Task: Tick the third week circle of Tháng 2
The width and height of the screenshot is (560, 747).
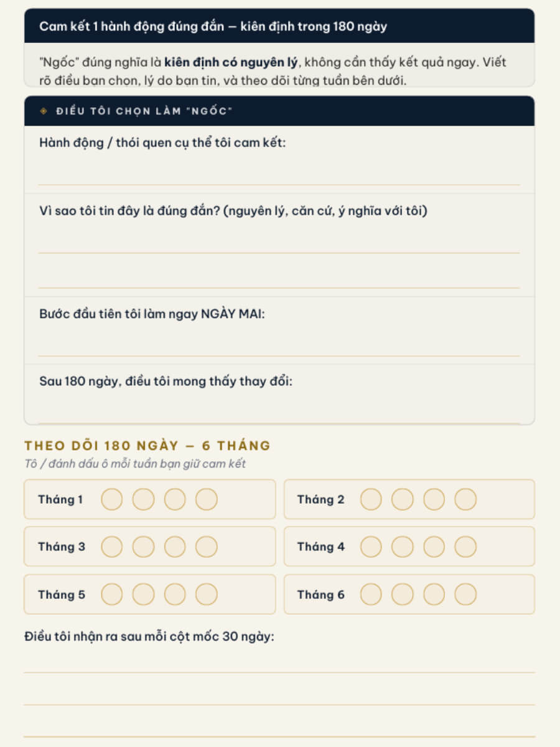Action: tap(434, 499)
